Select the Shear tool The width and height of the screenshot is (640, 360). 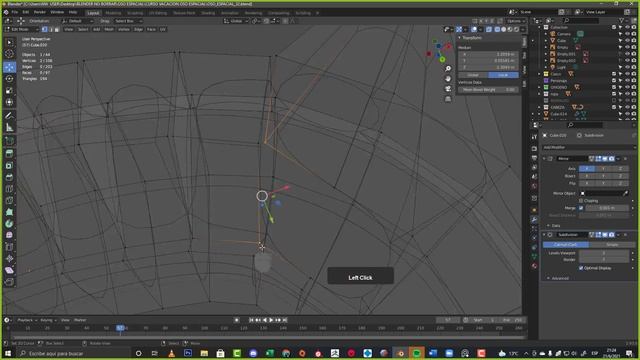coord(9,270)
